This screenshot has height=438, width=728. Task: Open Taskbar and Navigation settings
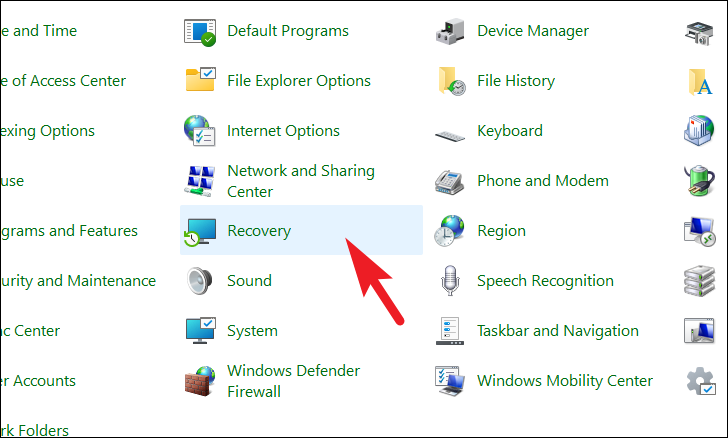click(557, 331)
